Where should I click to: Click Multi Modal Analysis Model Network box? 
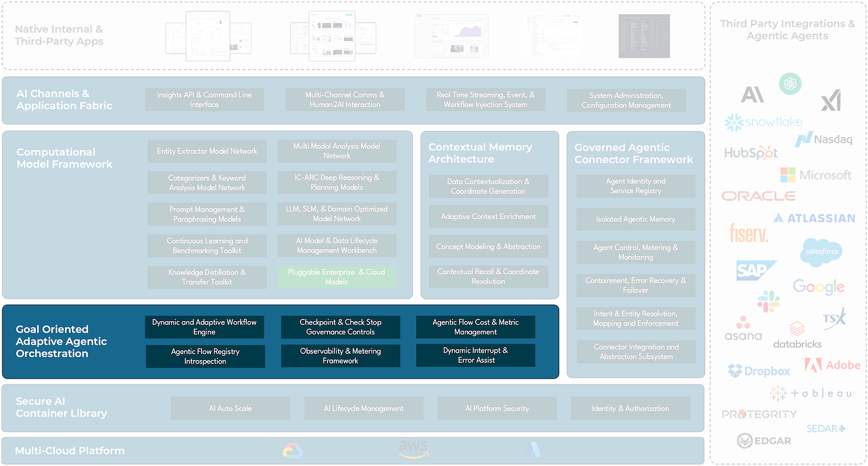point(337,151)
